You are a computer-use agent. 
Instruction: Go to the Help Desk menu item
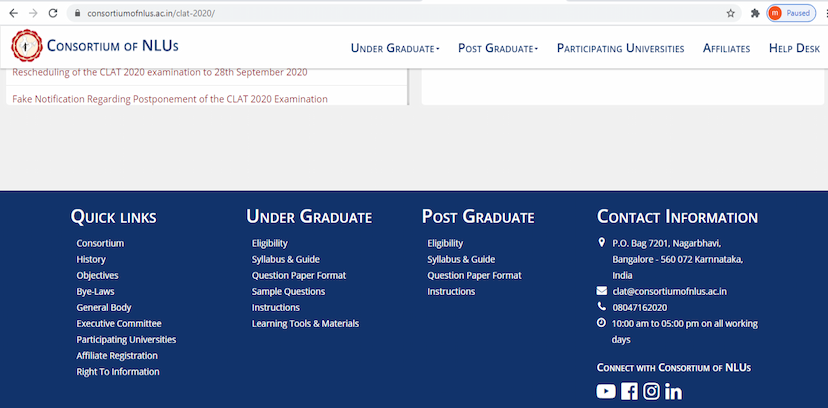pyautogui.click(x=794, y=48)
